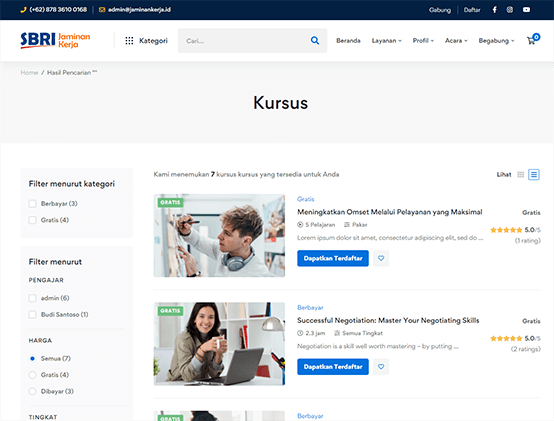This screenshot has width=554, height=421.
Task: Open thumbnail of Successful Negotiation course
Action: 219,344
